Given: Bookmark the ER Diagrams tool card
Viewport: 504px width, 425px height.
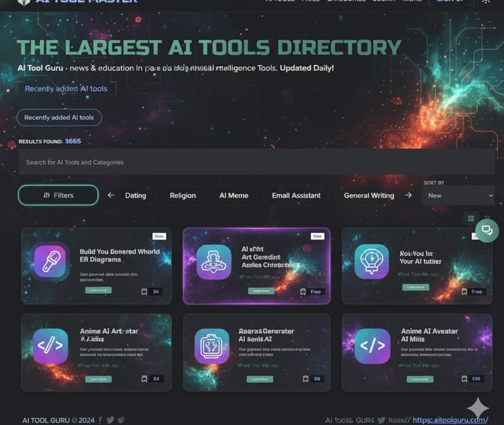Looking at the screenshot, I should coord(144,292).
